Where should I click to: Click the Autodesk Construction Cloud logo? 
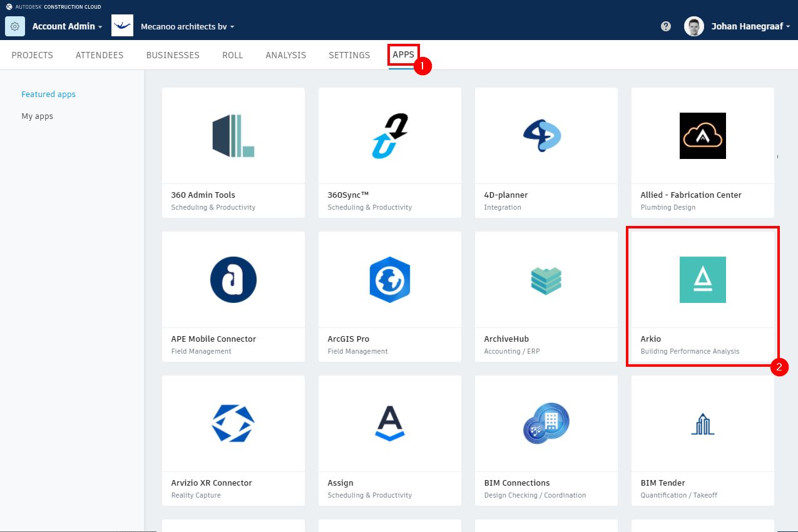(53, 7)
